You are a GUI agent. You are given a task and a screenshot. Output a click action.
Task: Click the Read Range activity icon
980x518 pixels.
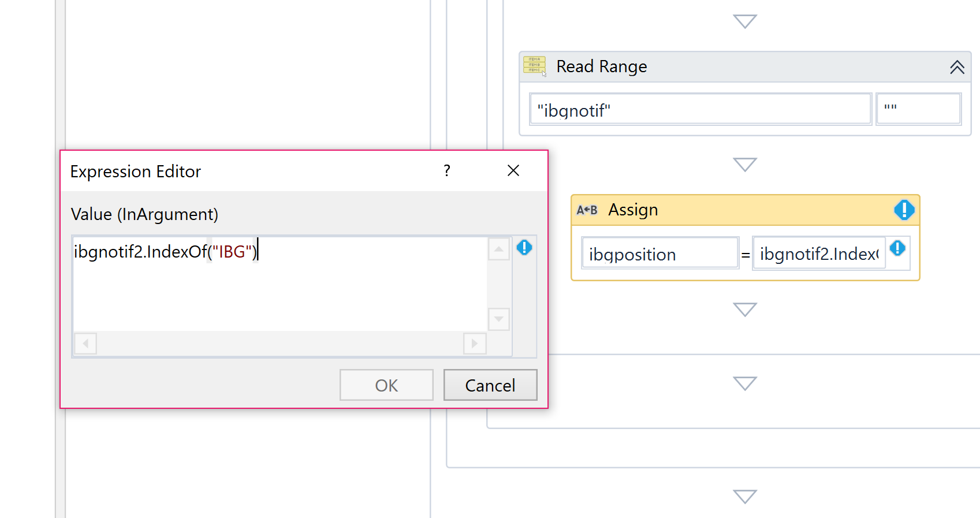click(534, 66)
